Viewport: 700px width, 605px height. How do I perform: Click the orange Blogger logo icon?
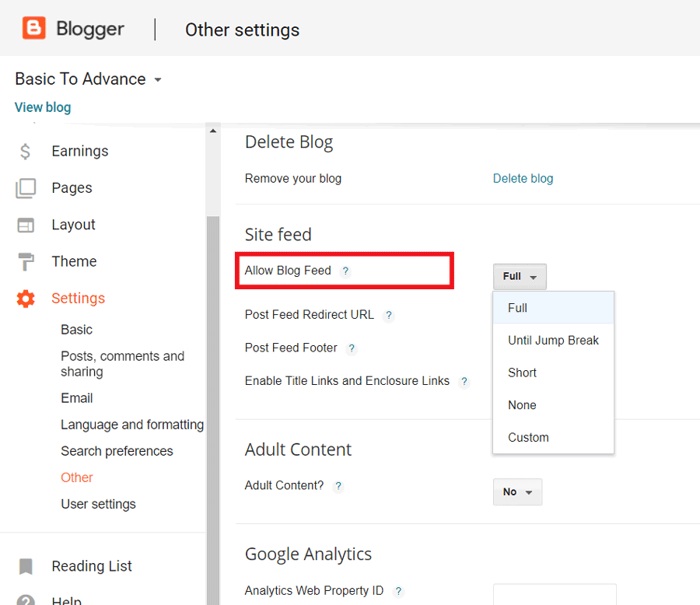(x=34, y=28)
